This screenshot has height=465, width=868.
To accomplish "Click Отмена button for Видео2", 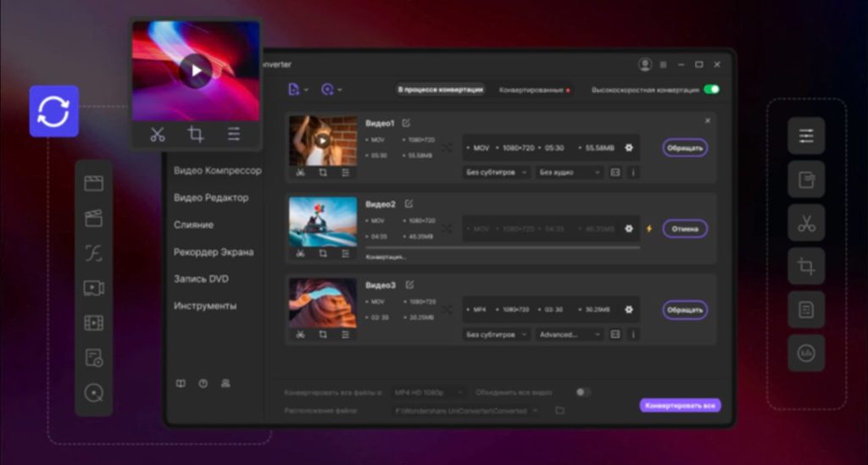I will 685,229.
